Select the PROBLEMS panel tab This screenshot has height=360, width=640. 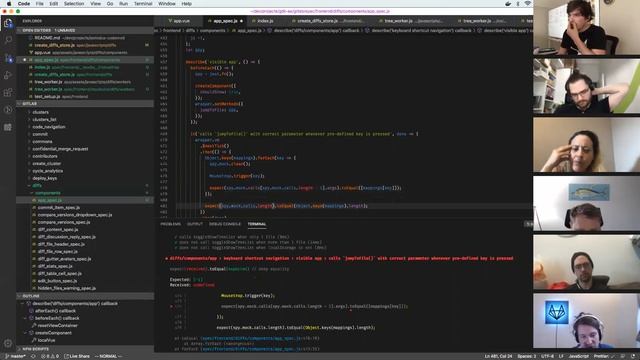171,224
